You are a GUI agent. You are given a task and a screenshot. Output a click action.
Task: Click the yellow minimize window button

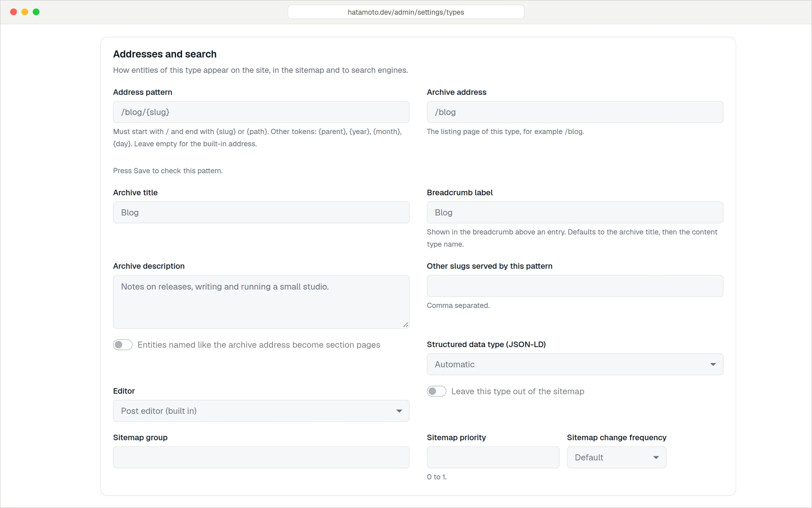tap(25, 12)
